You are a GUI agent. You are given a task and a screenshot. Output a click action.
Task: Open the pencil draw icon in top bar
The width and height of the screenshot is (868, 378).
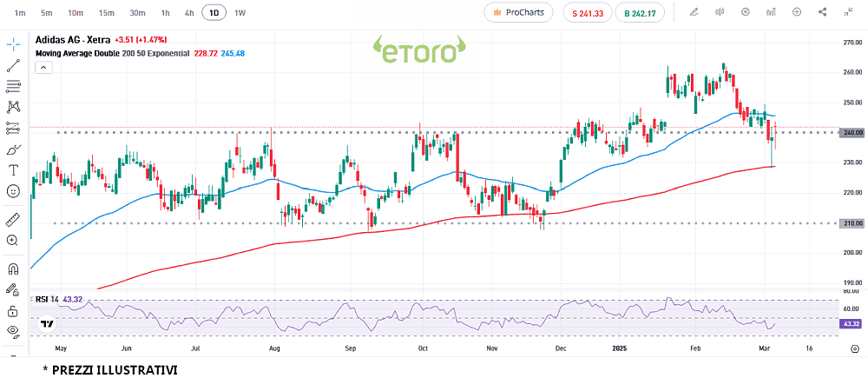click(694, 12)
